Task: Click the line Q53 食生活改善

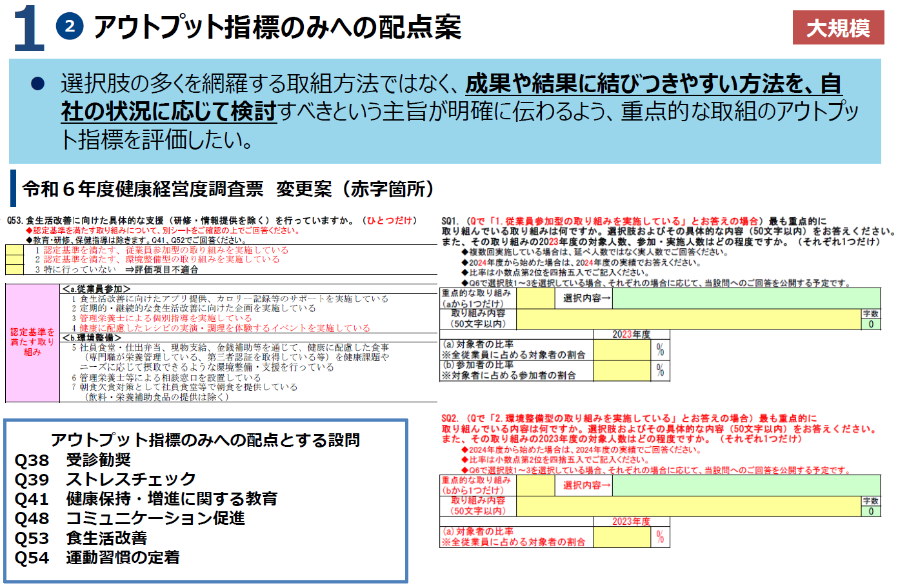Action: [81, 538]
